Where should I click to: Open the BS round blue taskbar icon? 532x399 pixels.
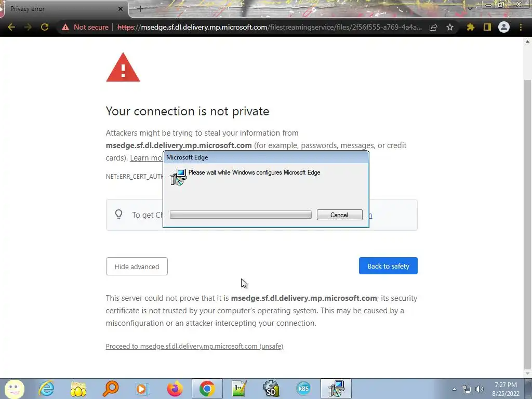tap(303, 389)
